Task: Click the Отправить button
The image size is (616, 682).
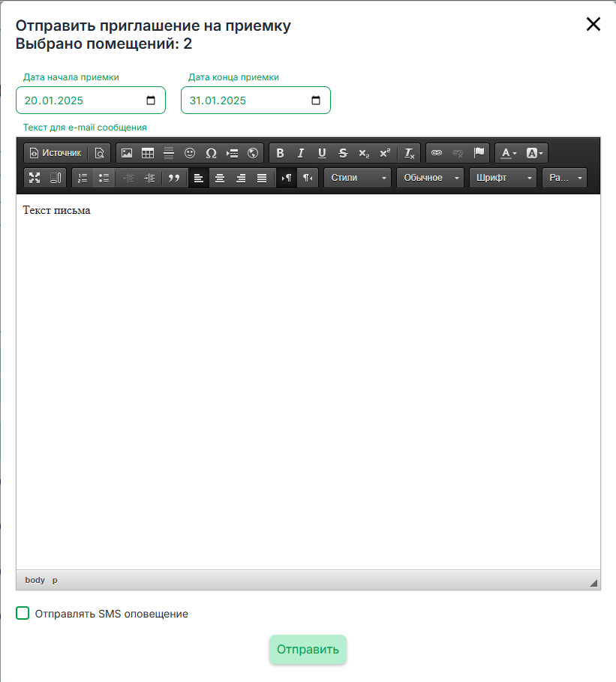Action: pos(308,650)
